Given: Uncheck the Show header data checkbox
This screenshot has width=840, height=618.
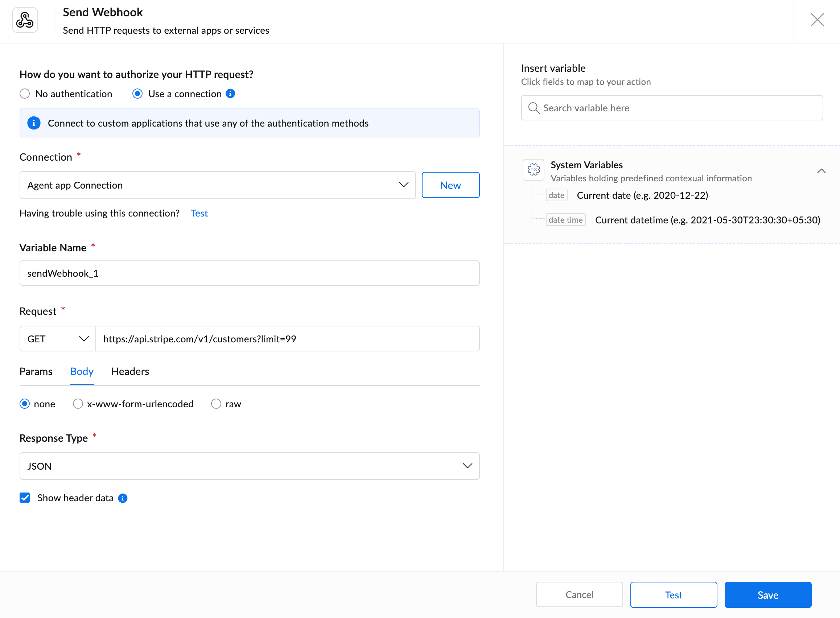Looking at the screenshot, I should (25, 498).
